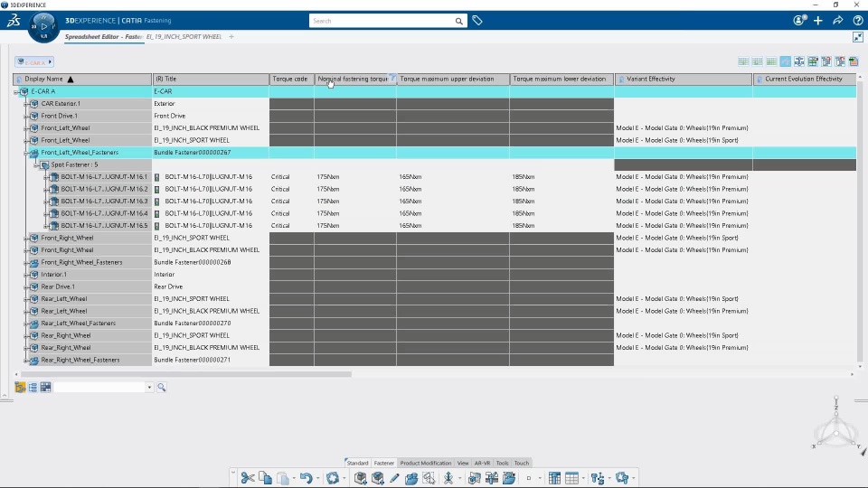The height and width of the screenshot is (488, 868).
Task: Expand the Rear Drive.1 tree node
Action: tap(26, 286)
